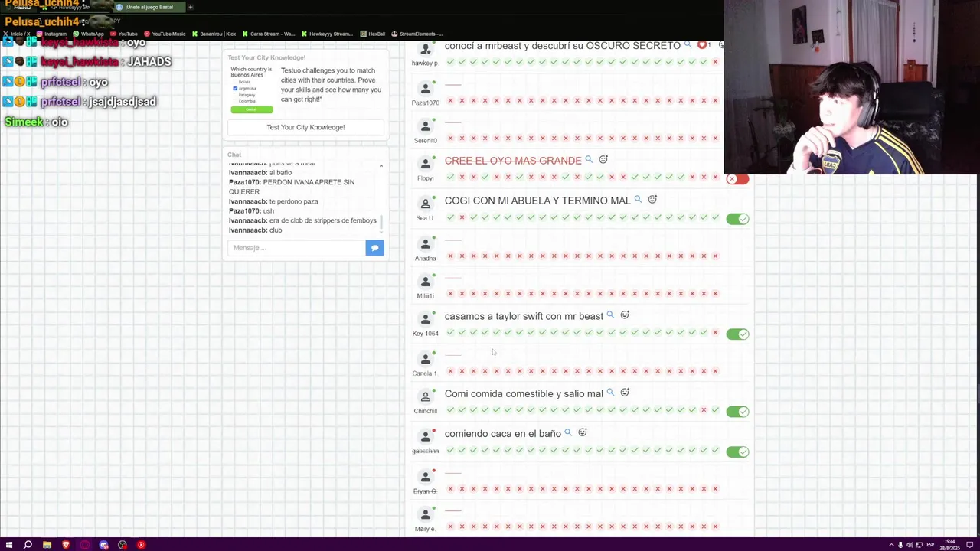Click green button in city quiz ad
This screenshot has height=551, width=980.
click(x=252, y=109)
